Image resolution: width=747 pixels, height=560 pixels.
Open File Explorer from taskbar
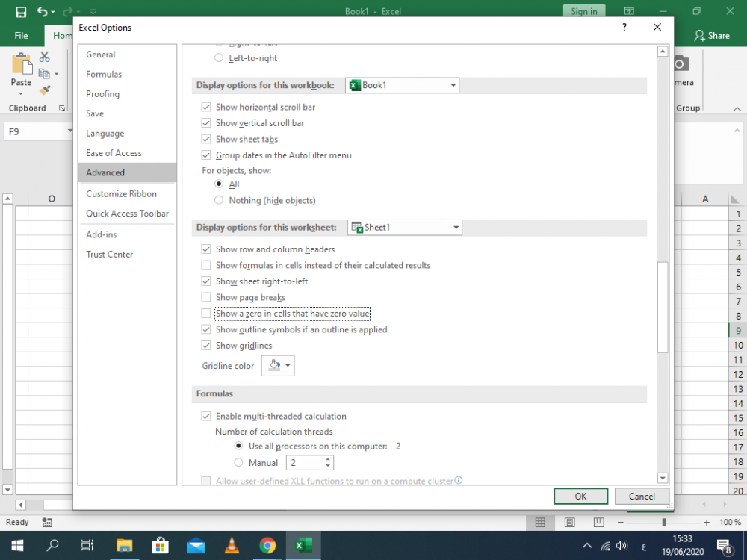(x=124, y=545)
